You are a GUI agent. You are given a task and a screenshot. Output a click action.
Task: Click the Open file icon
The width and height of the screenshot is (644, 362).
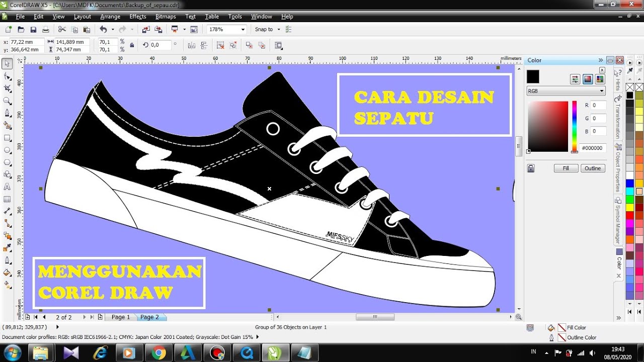(21, 30)
